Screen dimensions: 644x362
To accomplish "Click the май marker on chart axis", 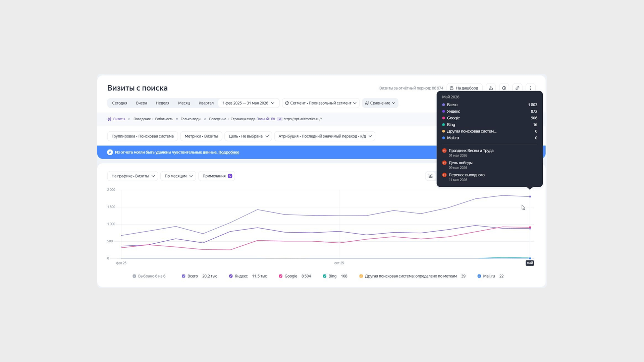I will tap(530, 263).
